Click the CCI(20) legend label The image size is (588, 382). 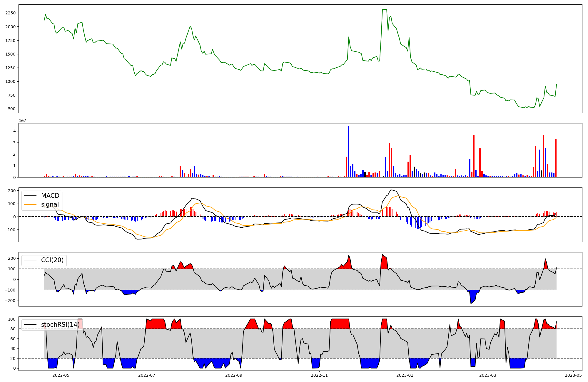(52, 260)
